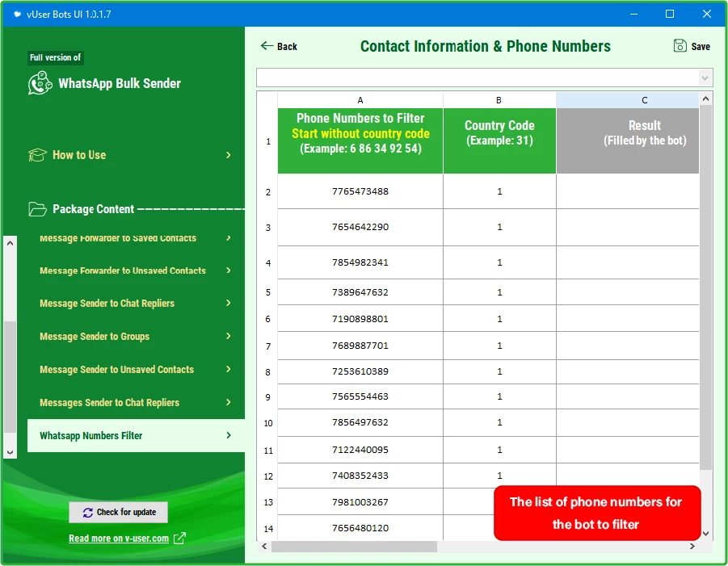Select cell with phone number 7981003267
728x566 pixels.
point(360,502)
